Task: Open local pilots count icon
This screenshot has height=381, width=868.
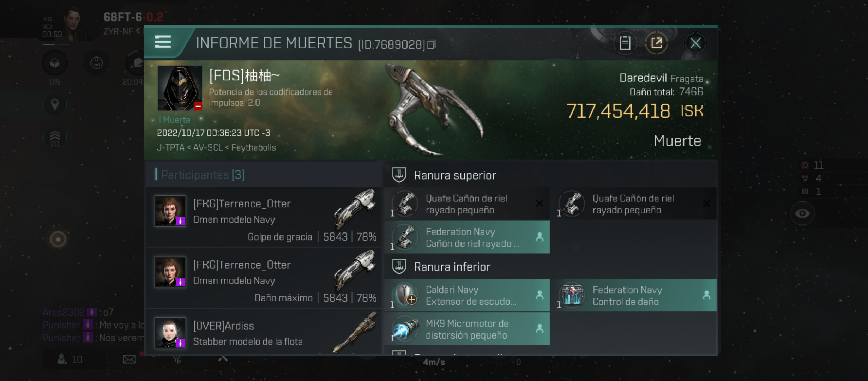Action: click(x=62, y=359)
